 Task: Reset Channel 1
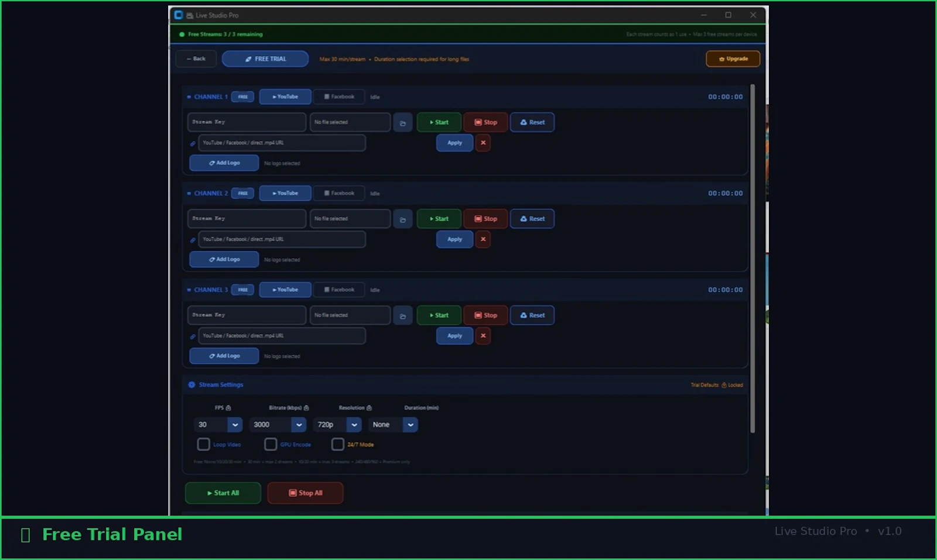coord(532,122)
